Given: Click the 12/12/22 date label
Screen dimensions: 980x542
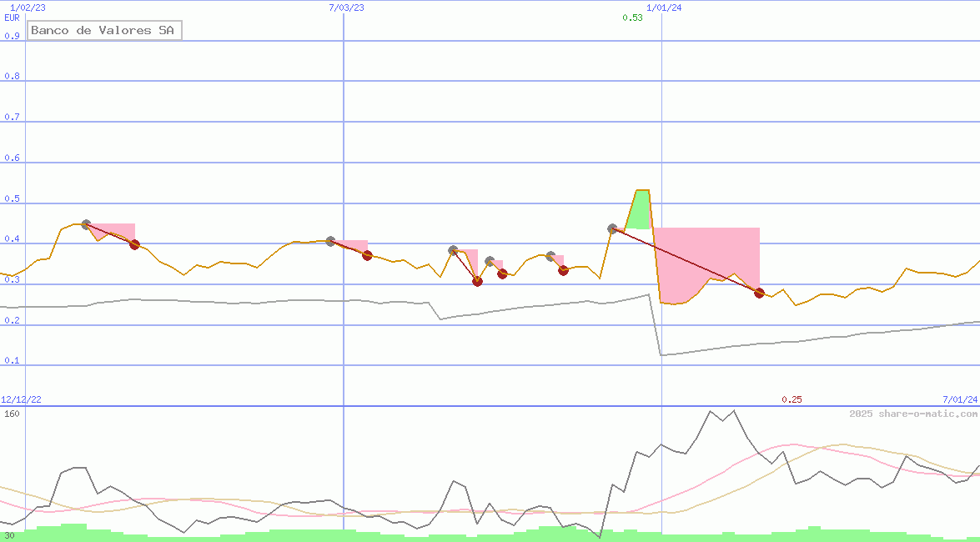Looking at the screenshot, I should (x=21, y=399).
